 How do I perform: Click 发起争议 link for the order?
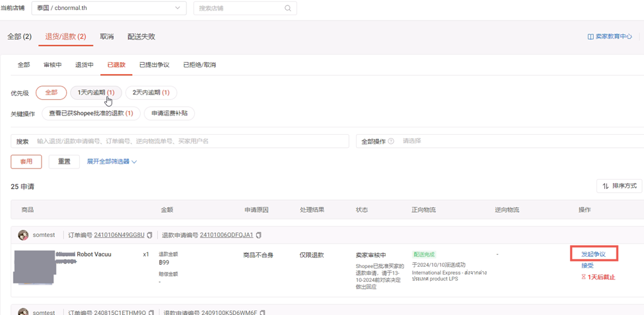point(594,254)
